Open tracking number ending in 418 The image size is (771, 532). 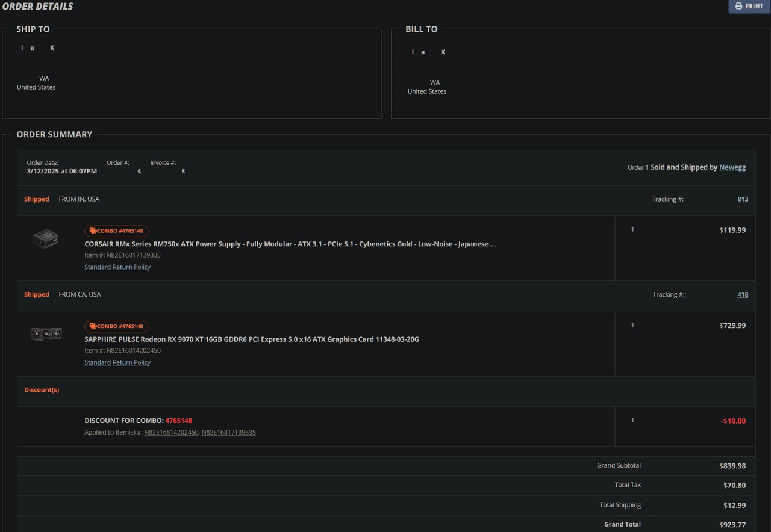743,295
